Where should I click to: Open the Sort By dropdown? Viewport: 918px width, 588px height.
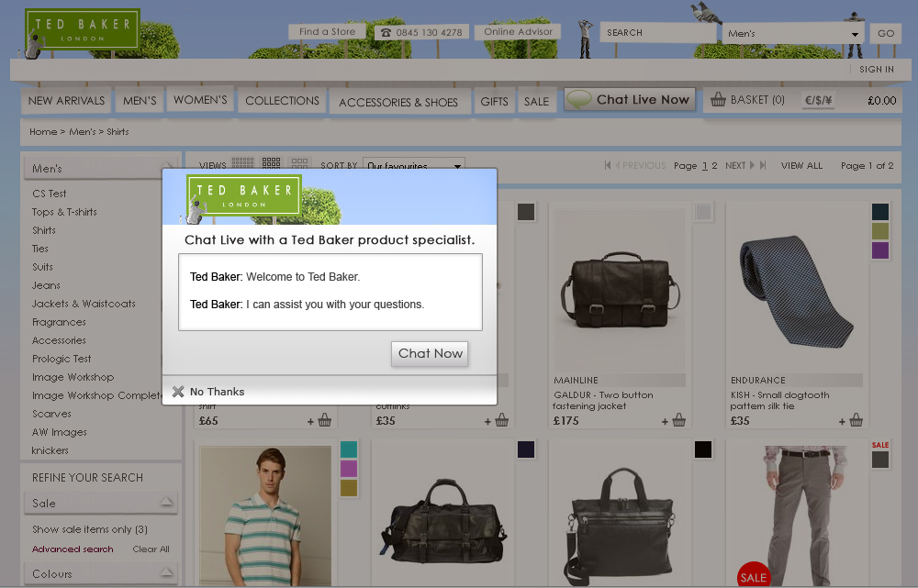click(414, 166)
